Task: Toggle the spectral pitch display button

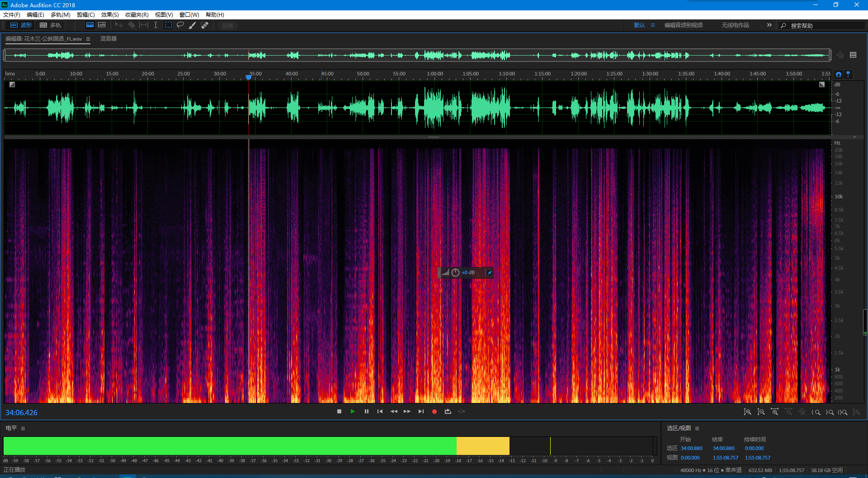Action: tap(102, 25)
